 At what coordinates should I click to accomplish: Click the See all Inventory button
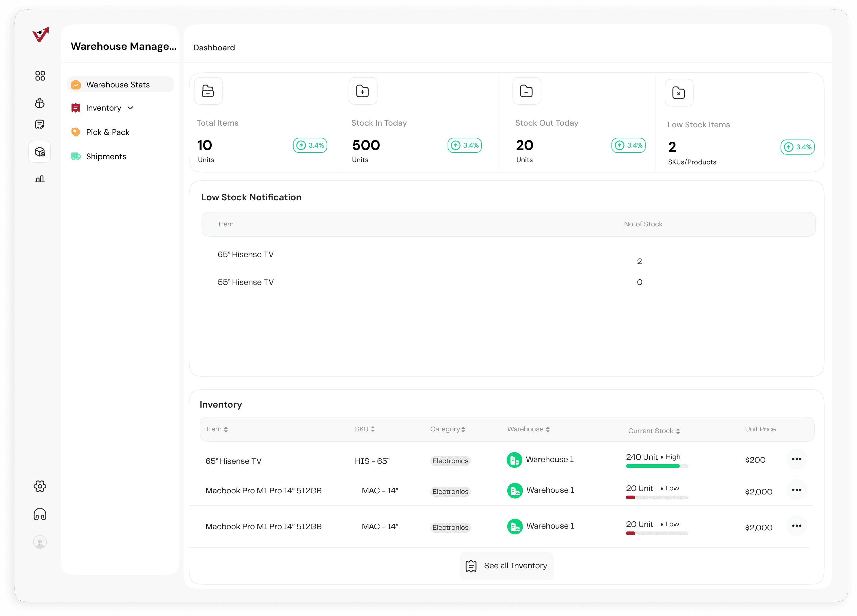[506, 566]
